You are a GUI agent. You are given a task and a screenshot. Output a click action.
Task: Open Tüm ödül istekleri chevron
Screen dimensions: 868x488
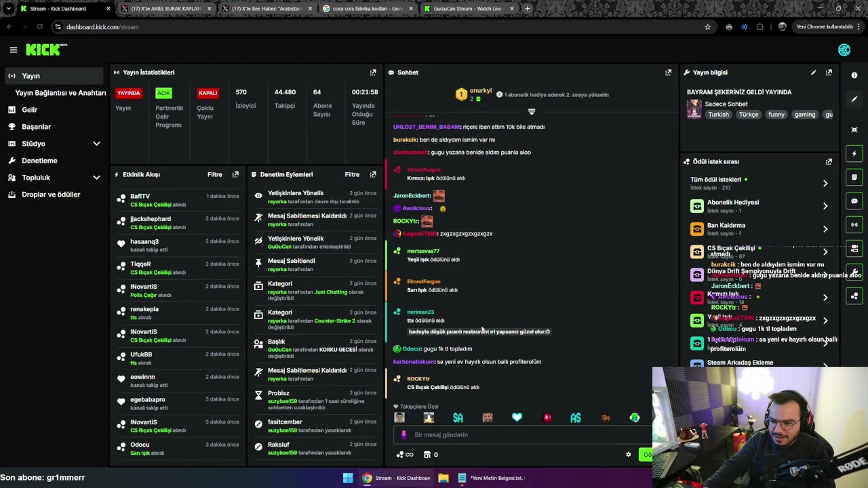click(825, 184)
